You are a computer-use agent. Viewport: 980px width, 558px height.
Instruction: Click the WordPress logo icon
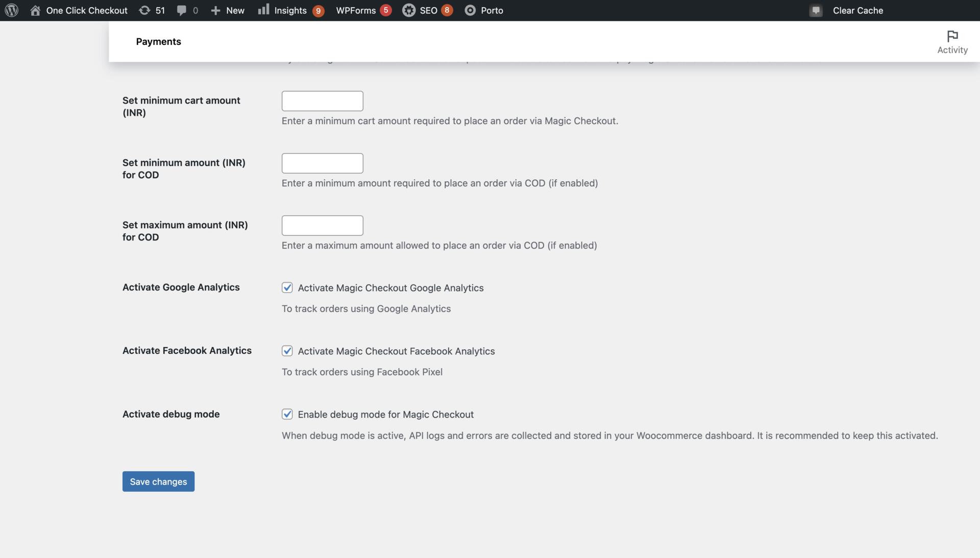coord(11,10)
